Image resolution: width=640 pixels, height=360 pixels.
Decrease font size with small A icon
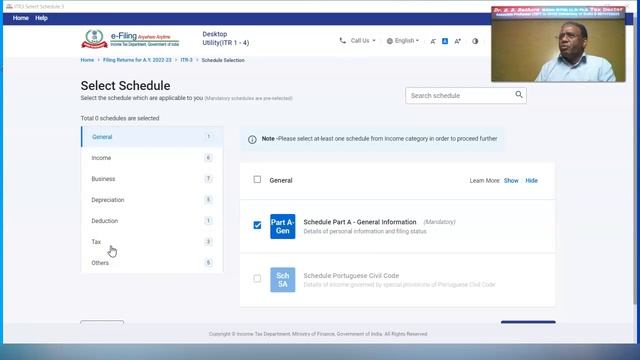(x=433, y=41)
